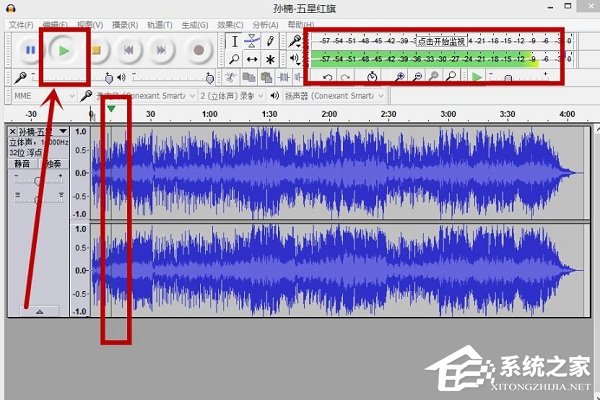Click Play-at-speed green arrow
Image resolution: width=600 pixels, height=400 pixels.
(x=477, y=77)
